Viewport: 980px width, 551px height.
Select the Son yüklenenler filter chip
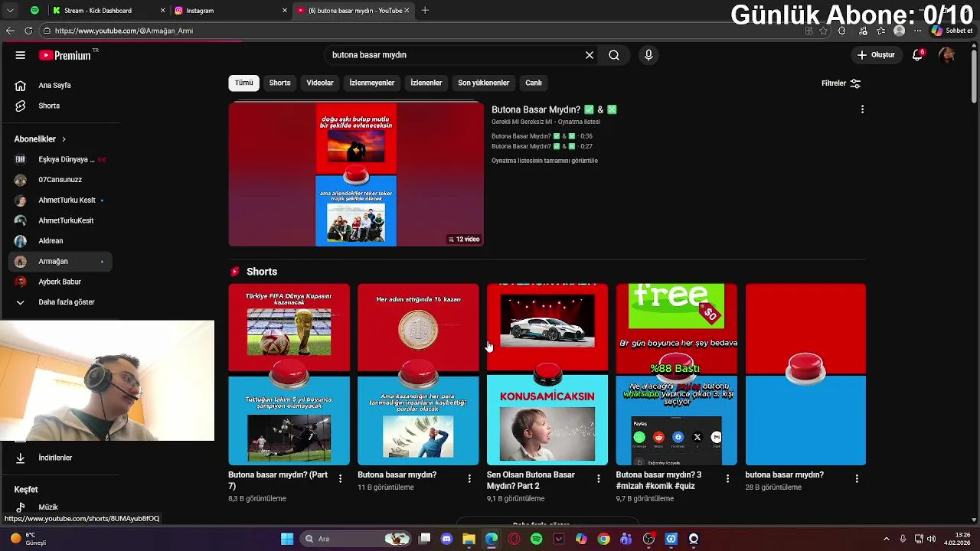(x=483, y=83)
